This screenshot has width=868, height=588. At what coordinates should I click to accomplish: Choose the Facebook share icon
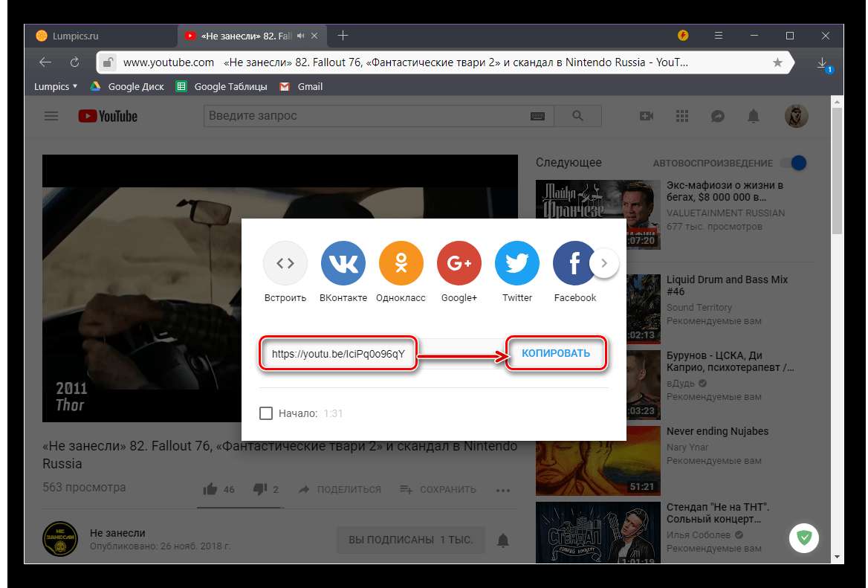[574, 263]
